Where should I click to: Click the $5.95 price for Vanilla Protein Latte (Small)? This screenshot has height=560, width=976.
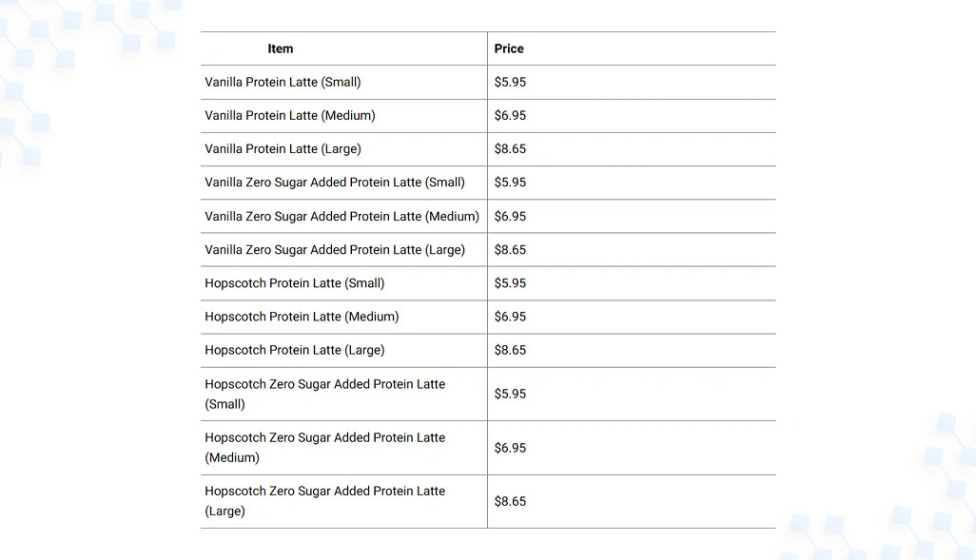click(510, 82)
